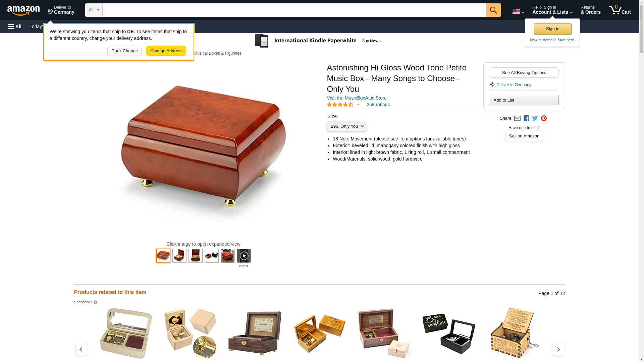This screenshot has height=362, width=644.
Task: Open the 296. Only You size dropdown
Action: [346, 126]
